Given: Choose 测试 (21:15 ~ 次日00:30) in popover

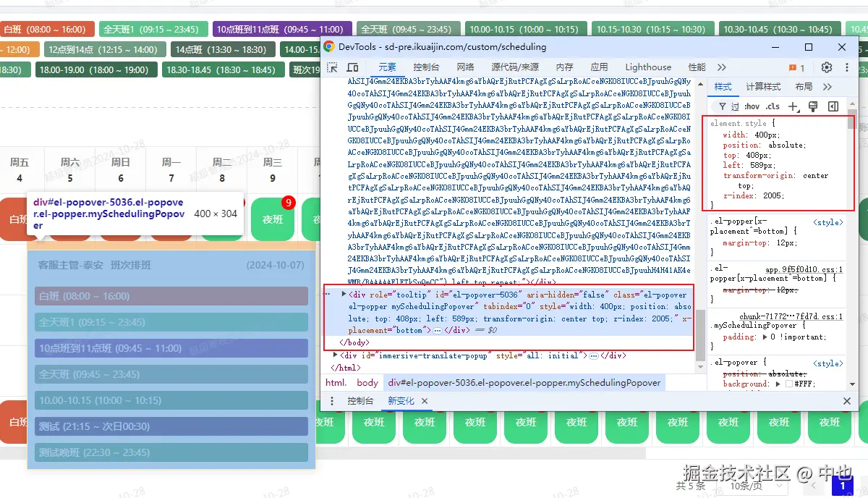Looking at the screenshot, I should click(x=171, y=426).
